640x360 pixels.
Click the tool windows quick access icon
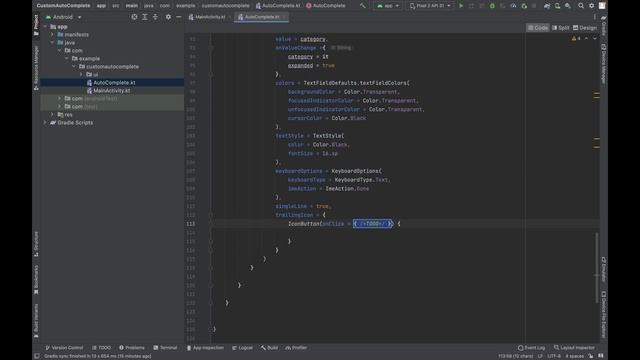tap(37, 356)
